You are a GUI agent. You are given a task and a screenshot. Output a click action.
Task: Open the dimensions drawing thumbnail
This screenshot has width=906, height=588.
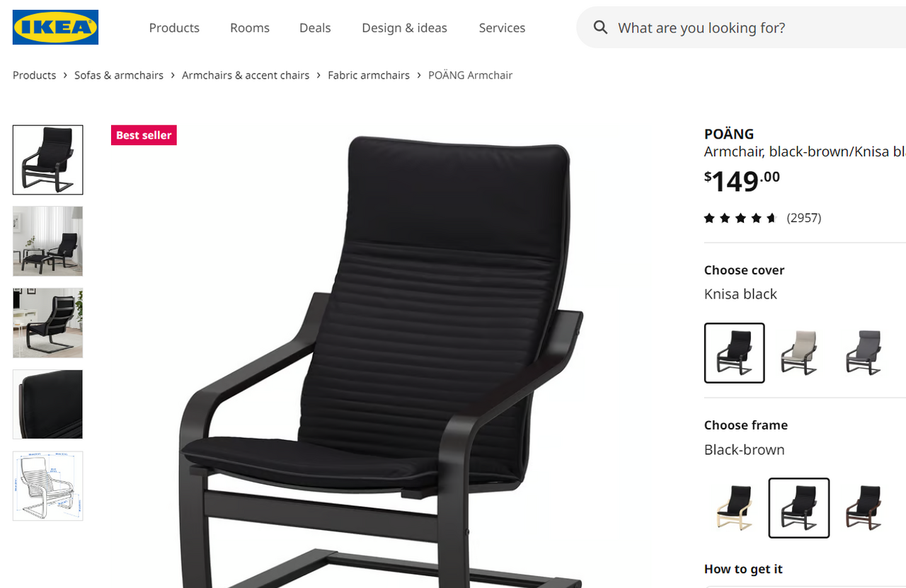coord(48,486)
